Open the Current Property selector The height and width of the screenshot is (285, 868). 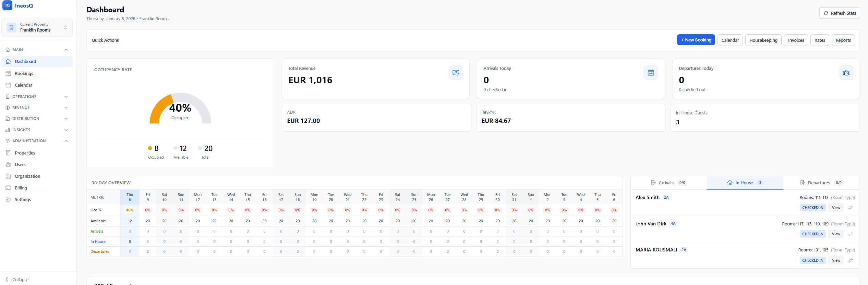[37, 27]
